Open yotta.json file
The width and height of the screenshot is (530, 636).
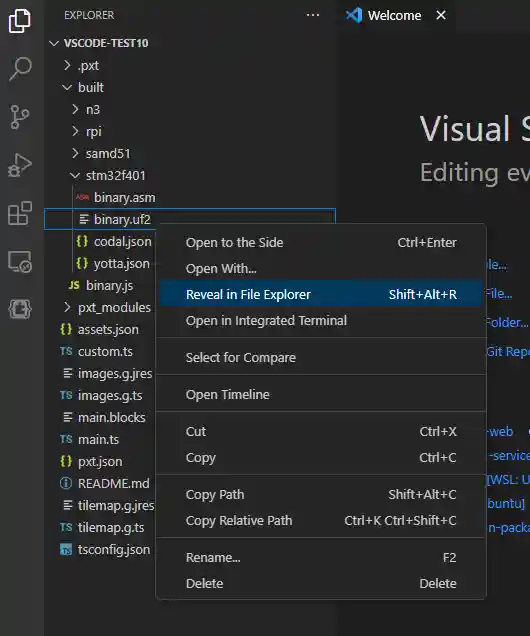[x=122, y=264]
